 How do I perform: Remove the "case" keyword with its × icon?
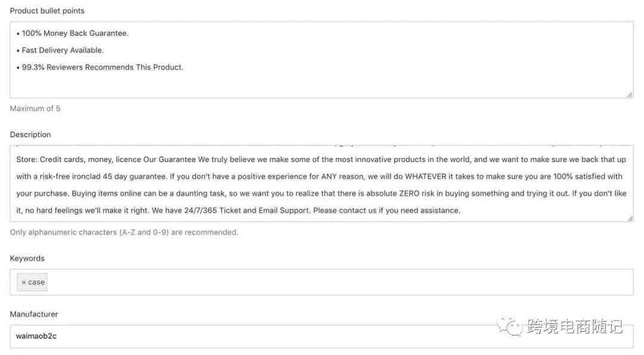[23, 282]
